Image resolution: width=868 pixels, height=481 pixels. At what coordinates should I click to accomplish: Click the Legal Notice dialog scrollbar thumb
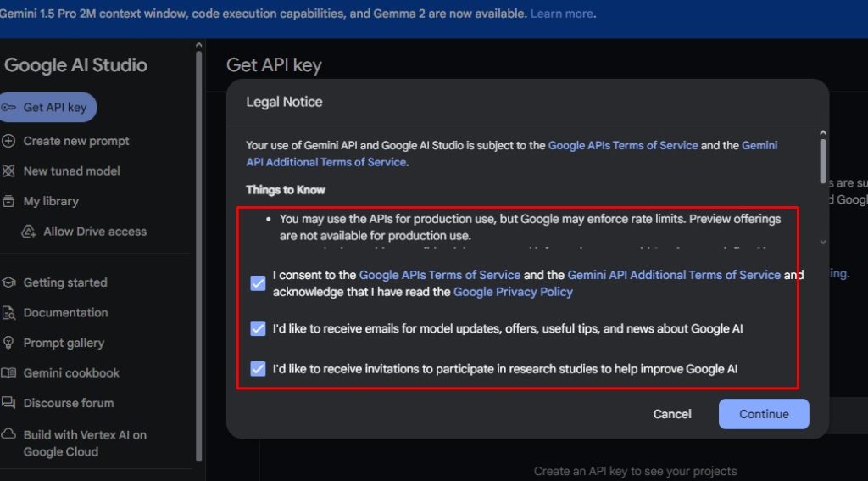pos(822,160)
